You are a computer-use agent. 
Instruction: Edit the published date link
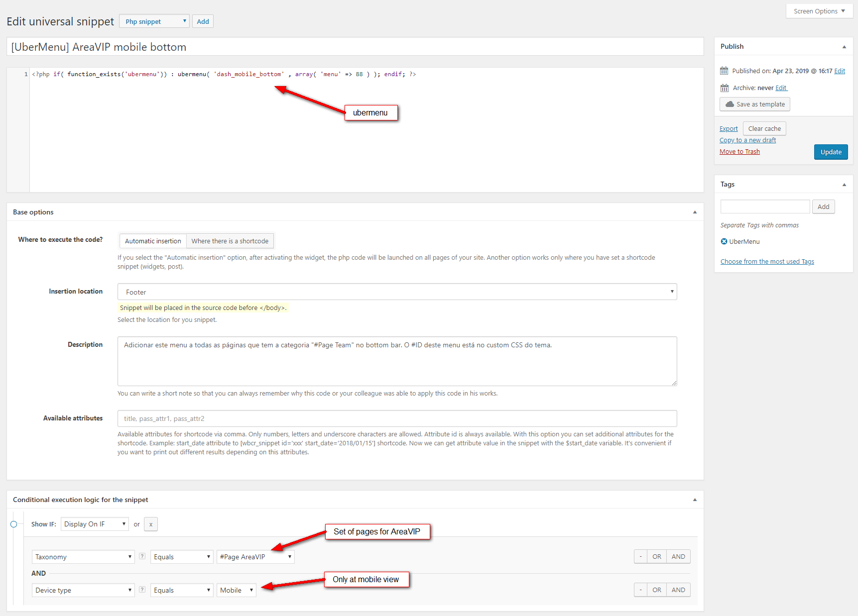(840, 71)
